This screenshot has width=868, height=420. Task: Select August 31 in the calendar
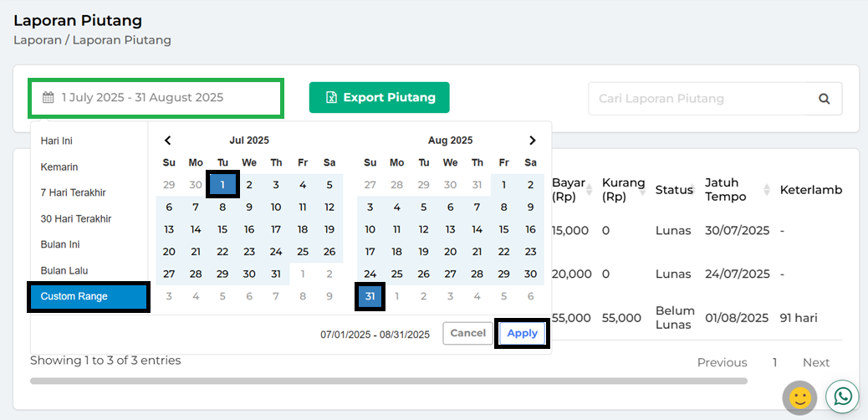pyautogui.click(x=370, y=296)
